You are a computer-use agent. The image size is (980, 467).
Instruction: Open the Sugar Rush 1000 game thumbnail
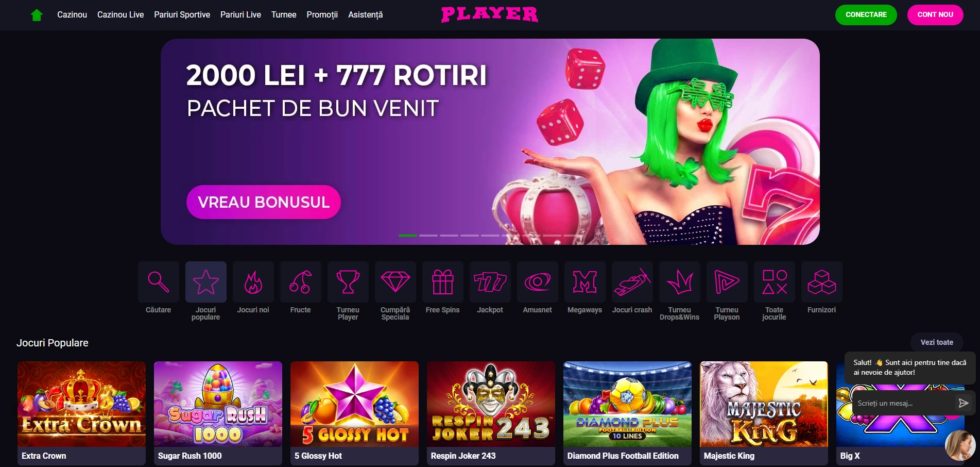pyautogui.click(x=218, y=413)
